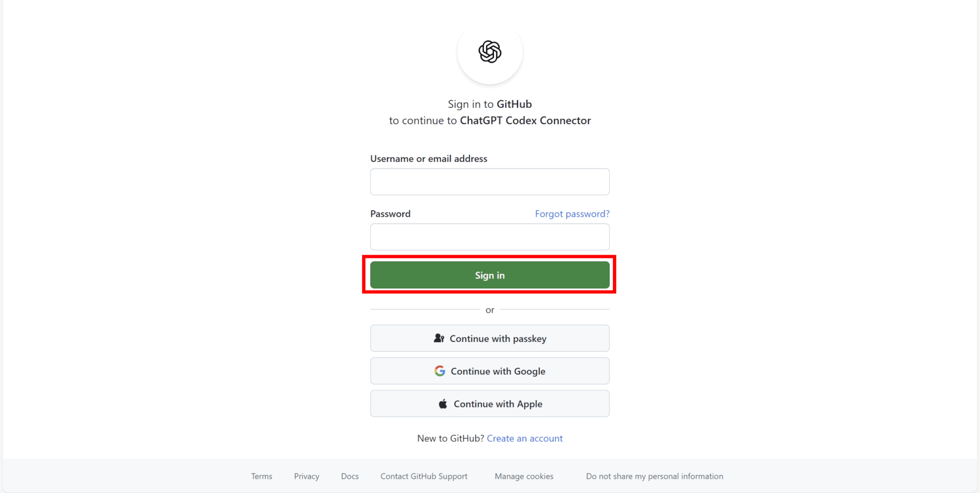Focus the Password input field
The height and width of the screenshot is (493, 980).
pyautogui.click(x=490, y=237)
